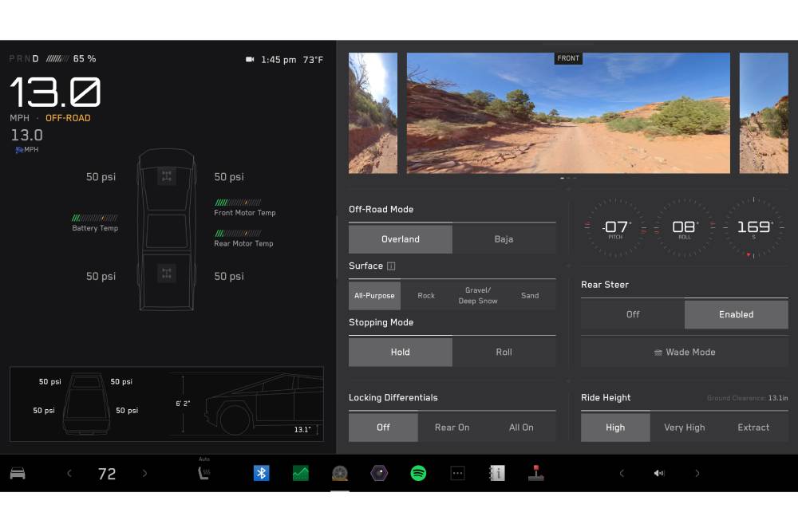Open the all apps three-dot launcher
The width and height of the screenshot is (798, 532).
pyautogui.click(x=457, y=473)
